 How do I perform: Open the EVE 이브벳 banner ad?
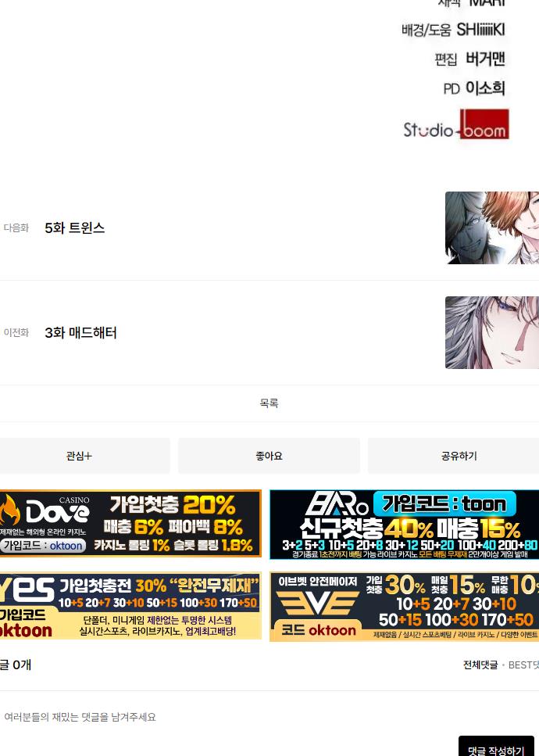pos(404,607)
